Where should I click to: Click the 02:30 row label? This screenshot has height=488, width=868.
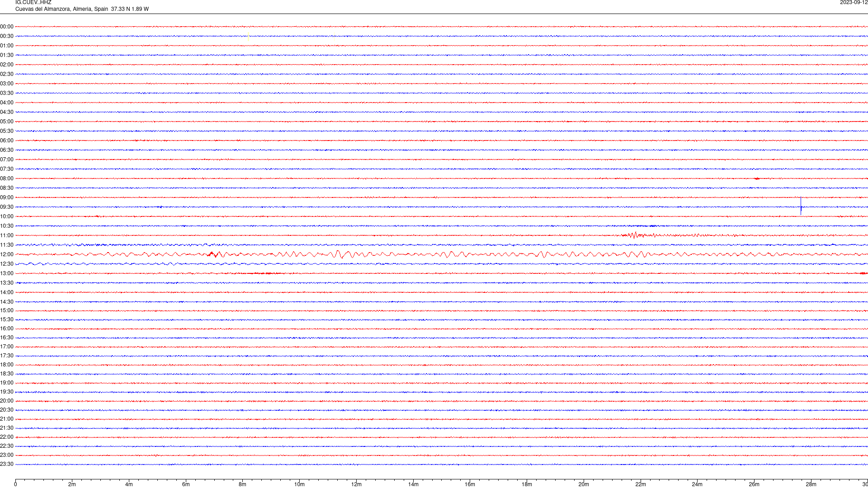coord(7,74)
